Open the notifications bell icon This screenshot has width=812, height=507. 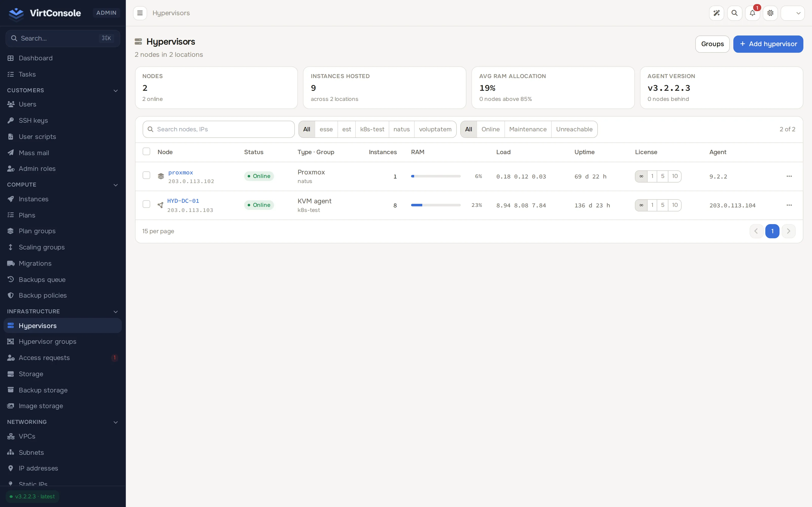752,13
